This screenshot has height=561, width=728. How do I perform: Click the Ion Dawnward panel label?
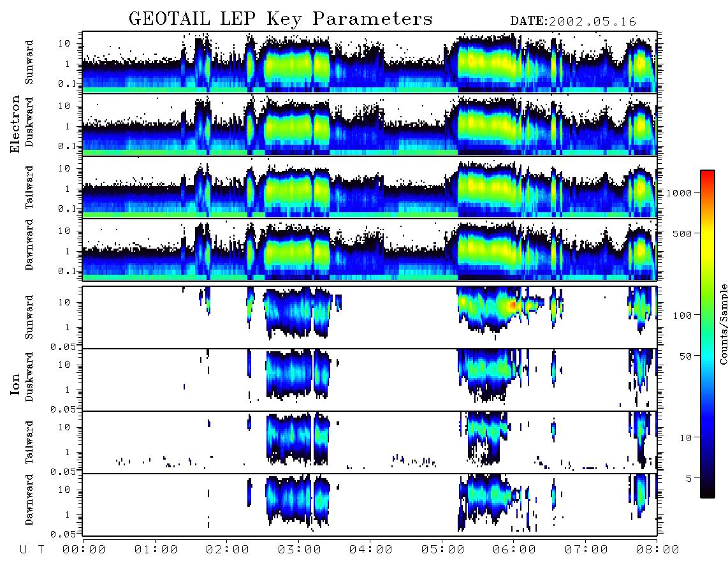[29, 500]
